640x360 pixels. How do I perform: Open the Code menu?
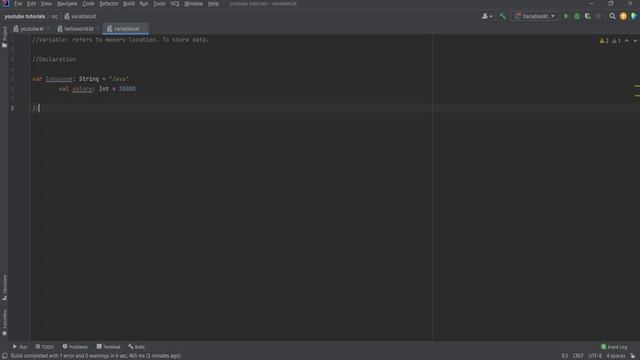click(88, 4)
